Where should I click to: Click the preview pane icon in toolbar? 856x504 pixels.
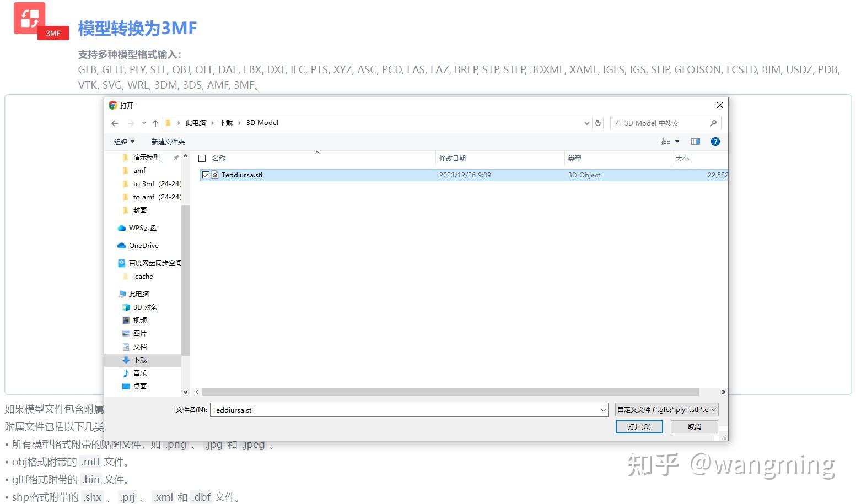click(x=695, y=142)
